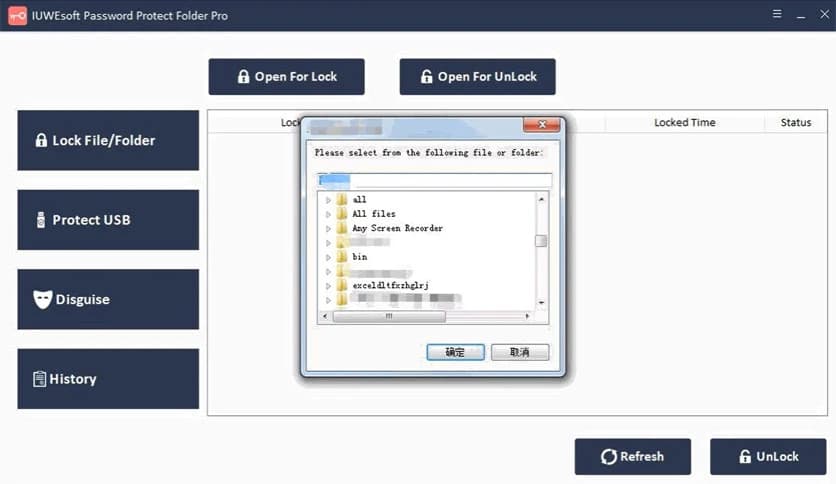Expand the 'bin' folder arrow
Viewport: 836px width, 484px height.
(328, 257)
